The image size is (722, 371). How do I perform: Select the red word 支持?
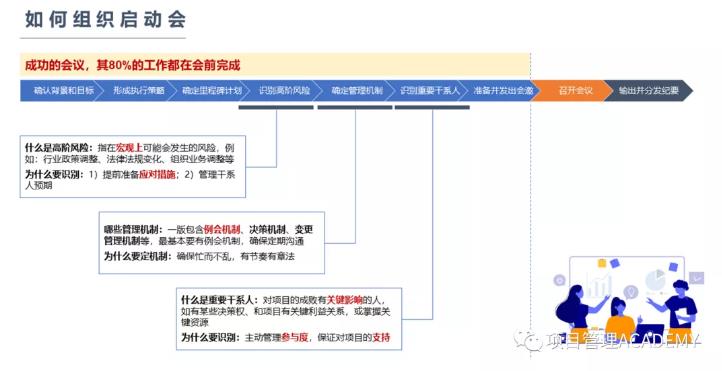coord(381,337)
